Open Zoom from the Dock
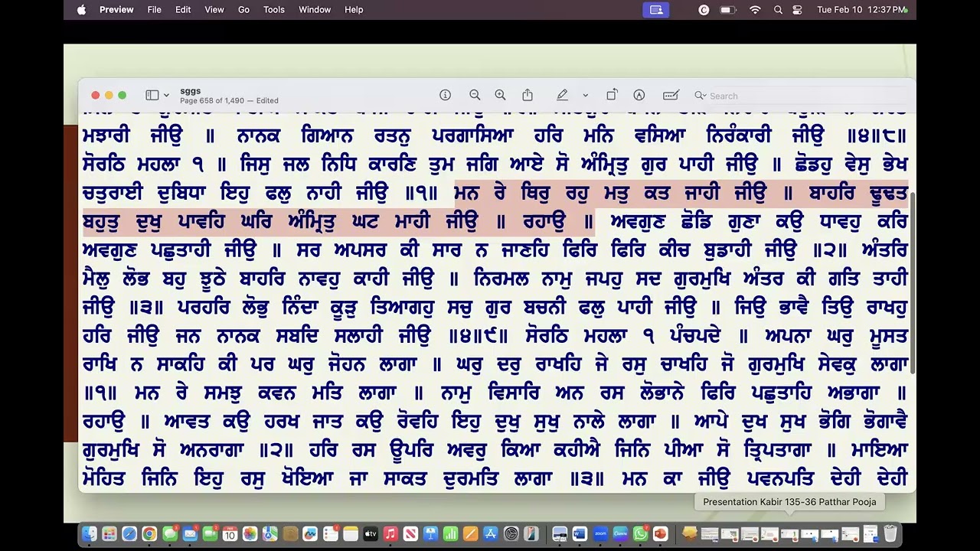Screen dimensions: 980x551 click(599, 533)
